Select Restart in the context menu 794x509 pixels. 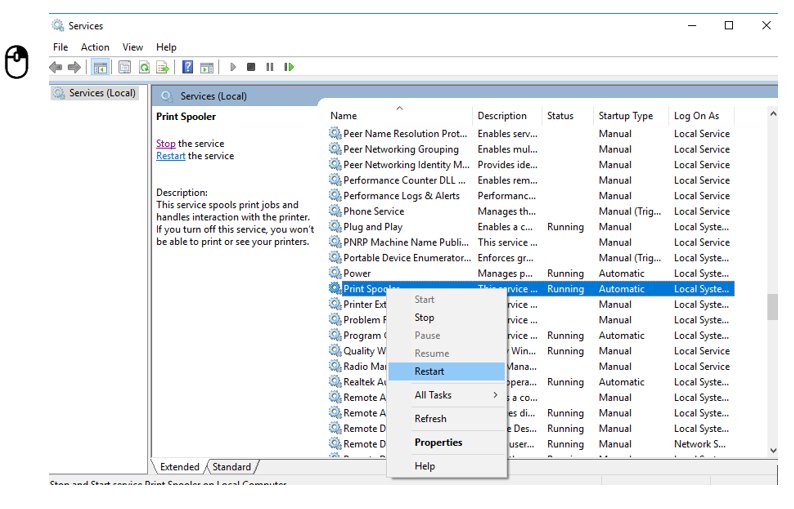click(x=429, y=371)
